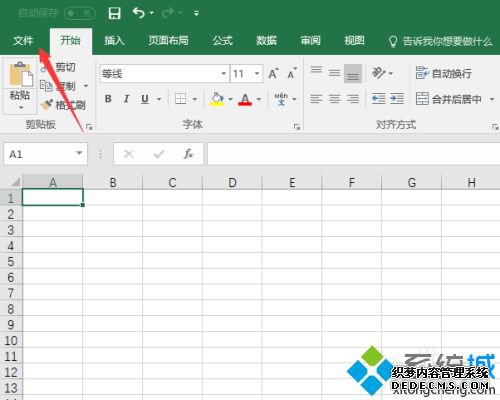
Task: Apply the red font color
Action: point(245,99)
